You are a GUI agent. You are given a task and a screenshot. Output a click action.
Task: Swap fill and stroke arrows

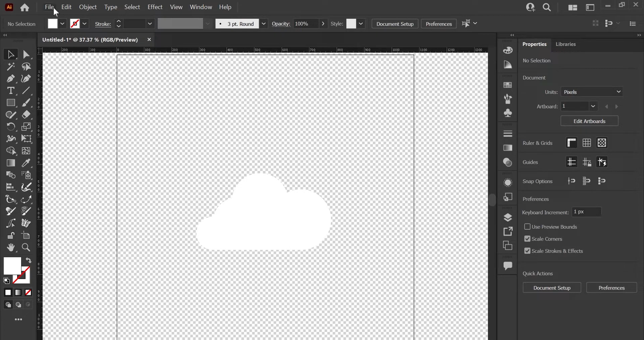click(x=28, y=261)
